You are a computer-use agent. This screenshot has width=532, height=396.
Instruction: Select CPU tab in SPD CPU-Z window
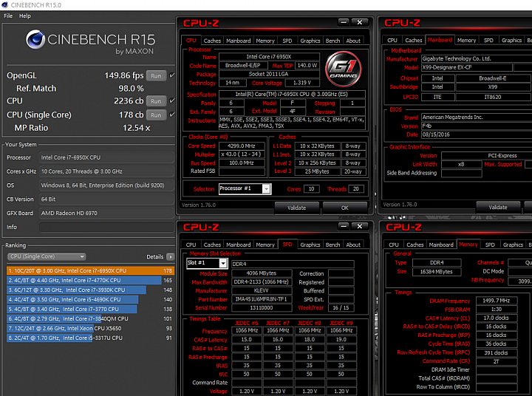(x=191, y=245)
